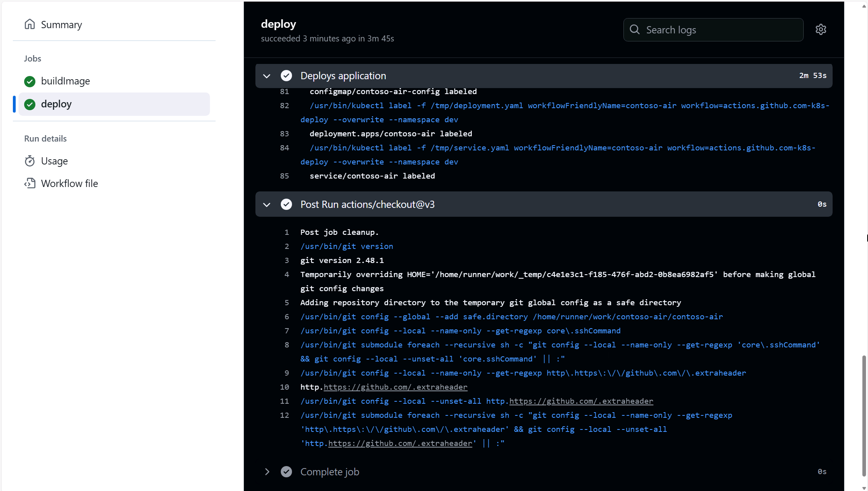Viewport: 868px width, 491px height.
Task: Collapse the Deploys application log section
Action: tap(267, 75)
